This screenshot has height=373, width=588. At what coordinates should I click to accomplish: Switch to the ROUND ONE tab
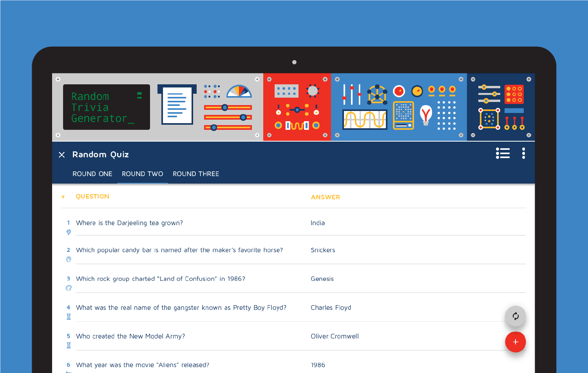[92, 174]
